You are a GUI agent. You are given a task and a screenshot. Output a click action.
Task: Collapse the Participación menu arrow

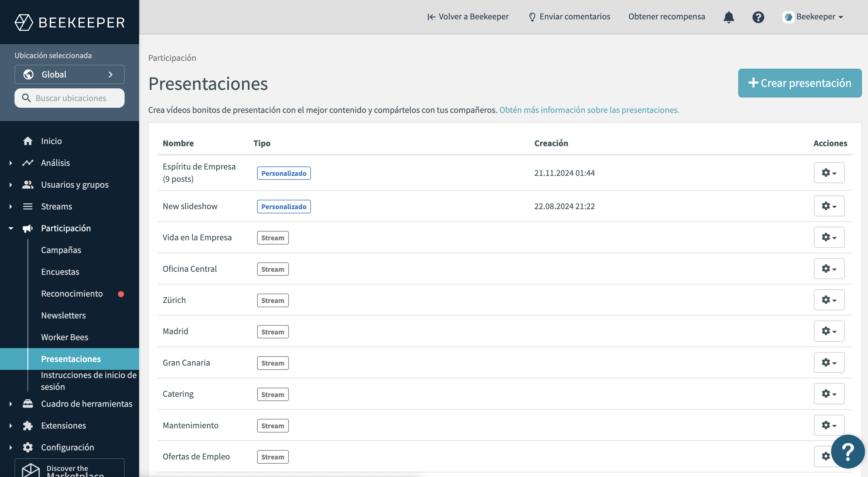point(11,229)
